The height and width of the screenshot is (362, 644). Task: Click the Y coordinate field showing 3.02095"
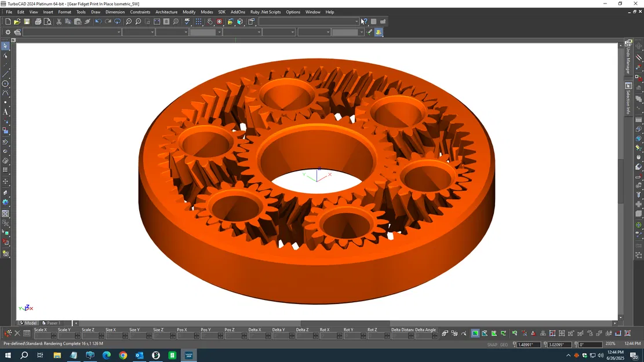click(x=559, y=345)
